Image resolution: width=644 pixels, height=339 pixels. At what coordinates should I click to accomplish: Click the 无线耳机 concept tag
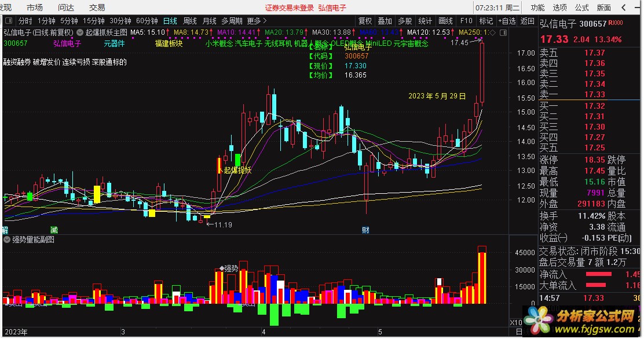pos(278,43)
